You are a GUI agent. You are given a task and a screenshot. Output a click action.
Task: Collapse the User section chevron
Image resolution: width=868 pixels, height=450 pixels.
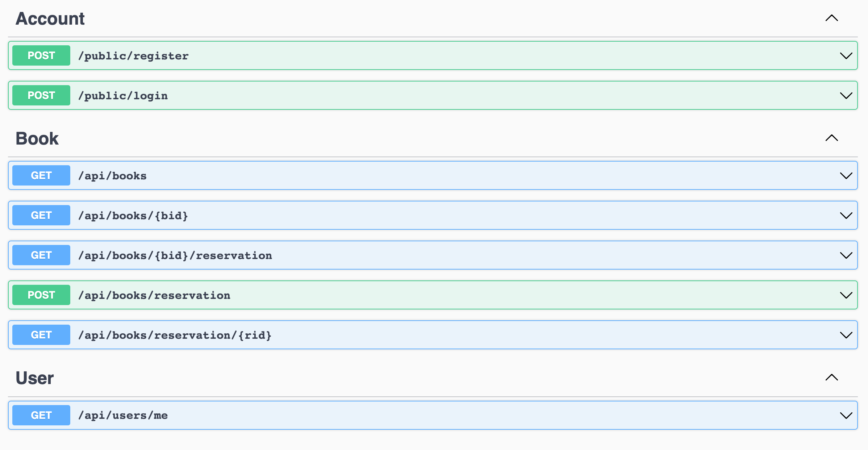831,378
